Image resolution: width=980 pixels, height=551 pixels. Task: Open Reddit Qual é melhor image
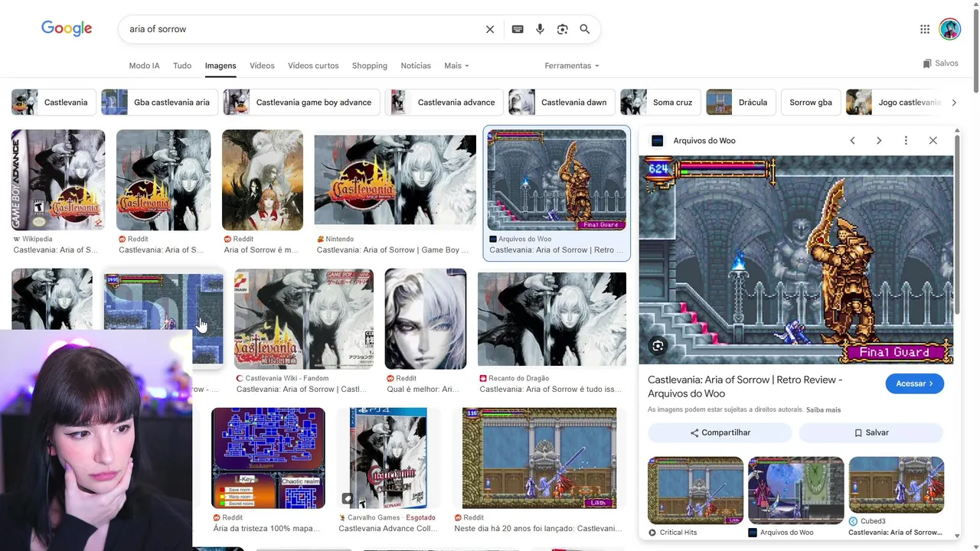coord(426,319)
